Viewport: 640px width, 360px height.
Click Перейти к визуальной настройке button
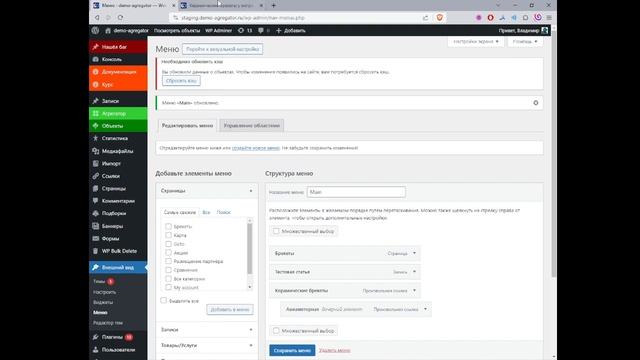coord(222,49)
